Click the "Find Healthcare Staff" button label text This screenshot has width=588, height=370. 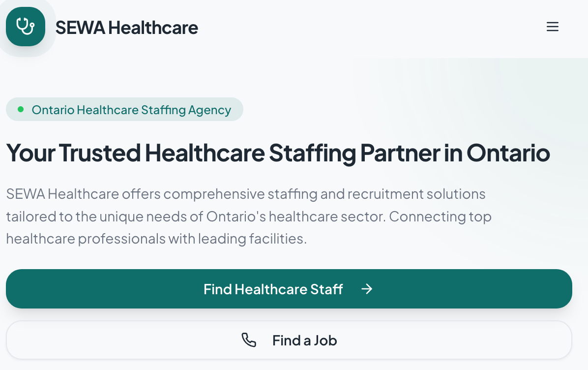pos(273,289)
